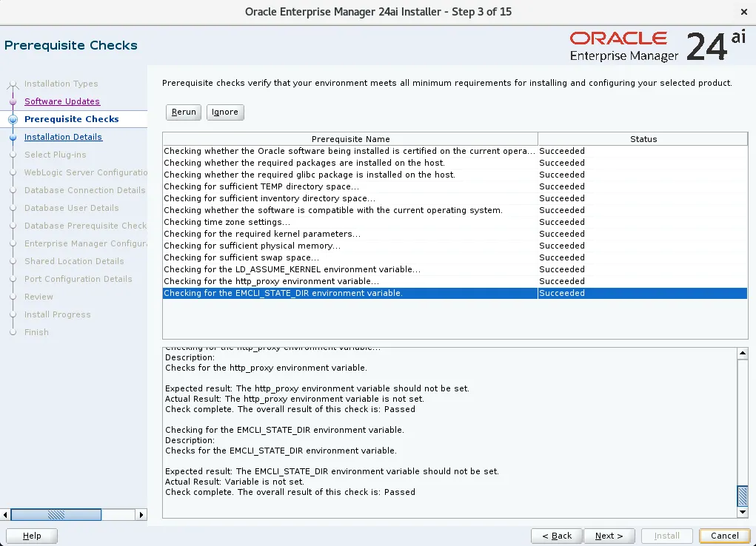Proceed using the Next button

(609, 536)
